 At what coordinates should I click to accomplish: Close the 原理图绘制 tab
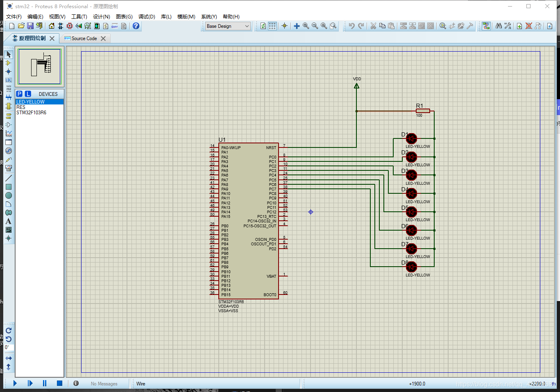pyautogui.click(x=52, y=39)
